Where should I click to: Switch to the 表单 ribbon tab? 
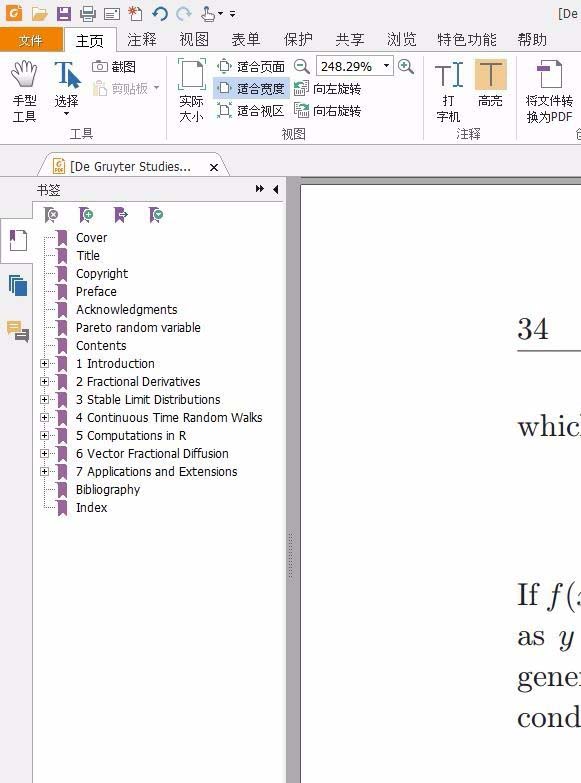click(246, 39)
